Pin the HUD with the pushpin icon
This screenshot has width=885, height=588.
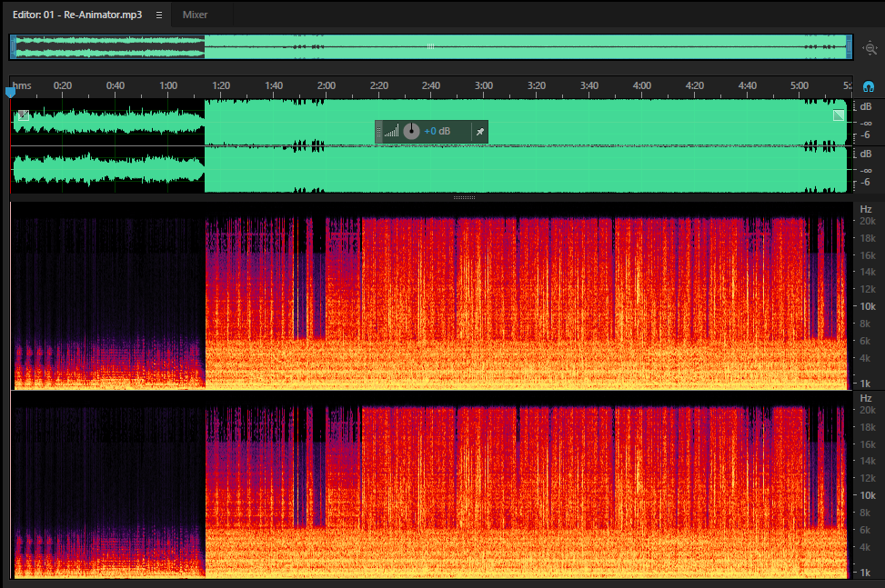(x=479, y=132)
